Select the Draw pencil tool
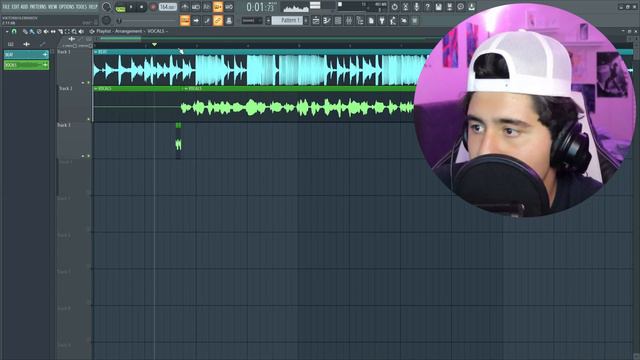This screenshot has height=360, width=640. (25, 31)
